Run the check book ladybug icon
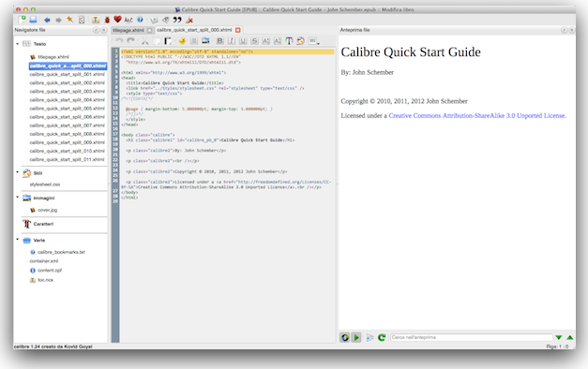Image resolution: width=588 pixels, height=369 pixels. tap(107, 20)
